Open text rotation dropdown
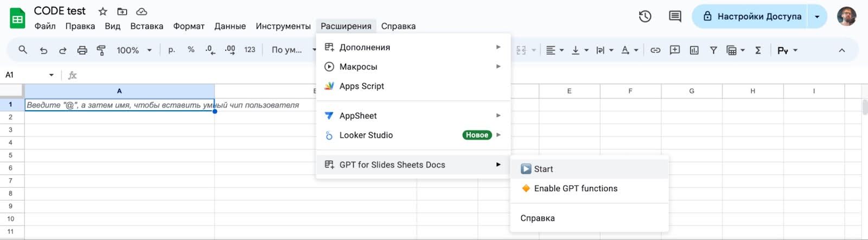Screen dimensions: 868x240 coord(629,50)
